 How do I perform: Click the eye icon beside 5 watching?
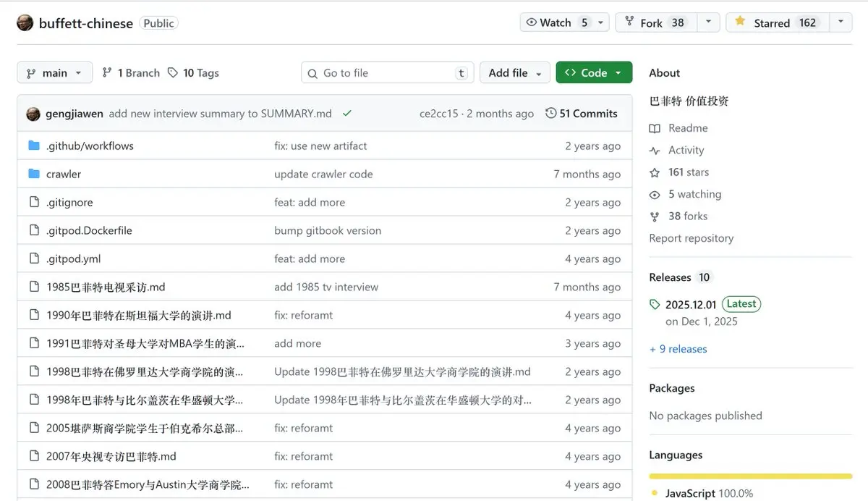[x=655, y=195]
